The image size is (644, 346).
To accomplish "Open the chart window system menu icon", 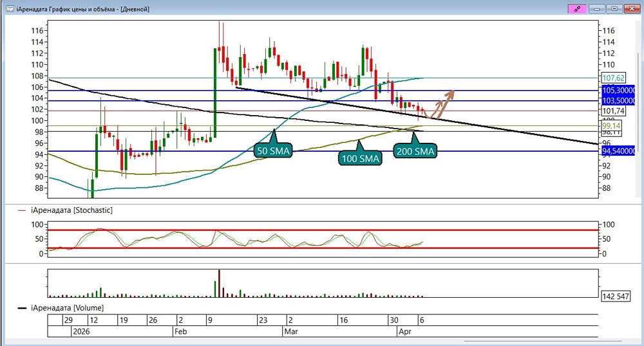I will click(x=10, y=8).
